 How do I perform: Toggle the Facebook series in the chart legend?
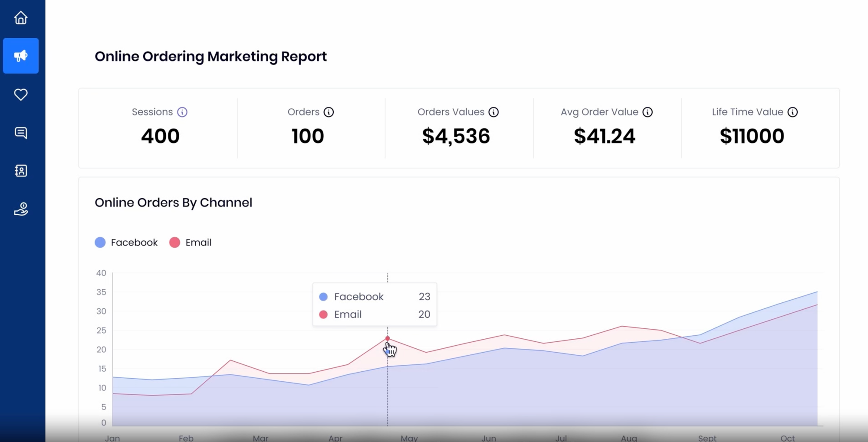point(126,242)
